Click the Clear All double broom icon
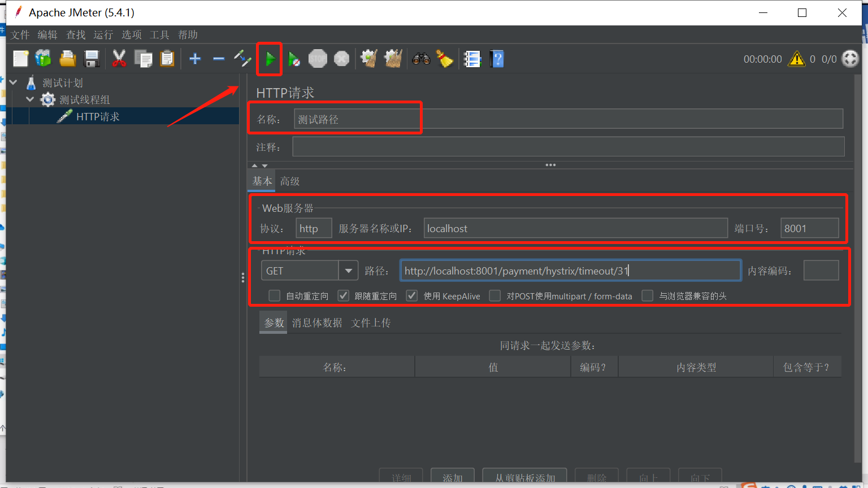 [x=393, y=59]
